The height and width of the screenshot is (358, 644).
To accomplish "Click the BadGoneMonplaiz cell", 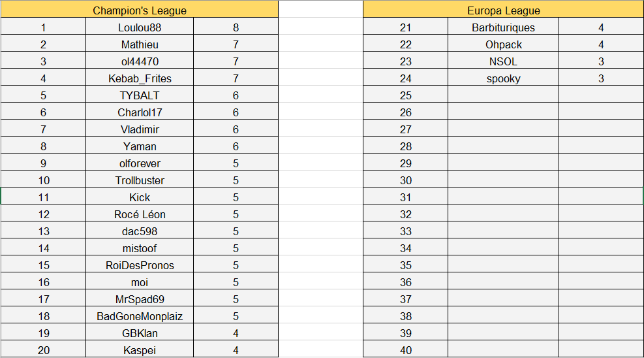I will click(x=140, y=316).
